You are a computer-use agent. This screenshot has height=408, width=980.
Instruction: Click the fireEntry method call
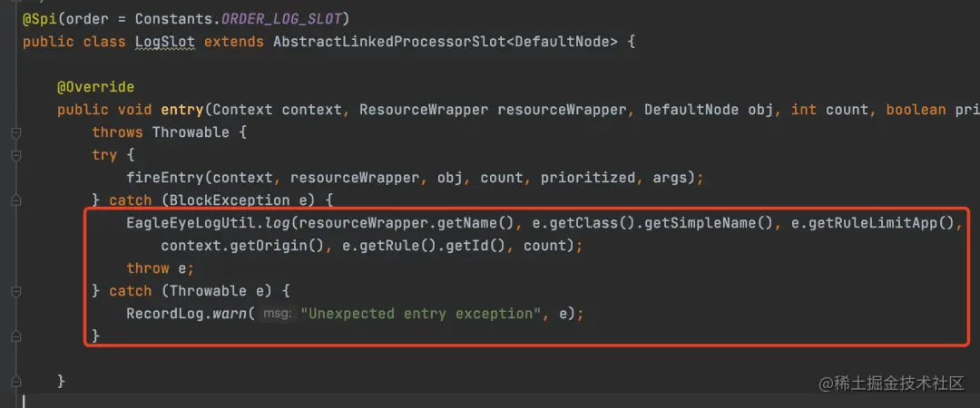[165, 178]
